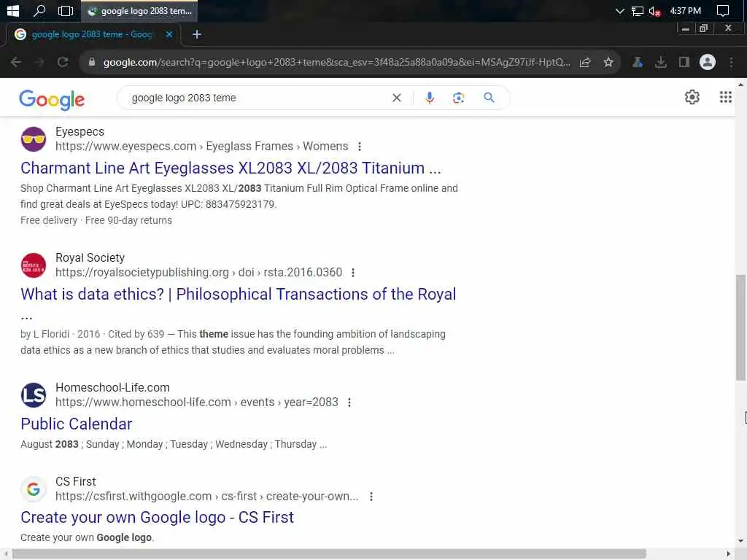The width and height of the screenshot is (747, 560).
Task: Search by image with Lens icon
Action: pos(458,98)
